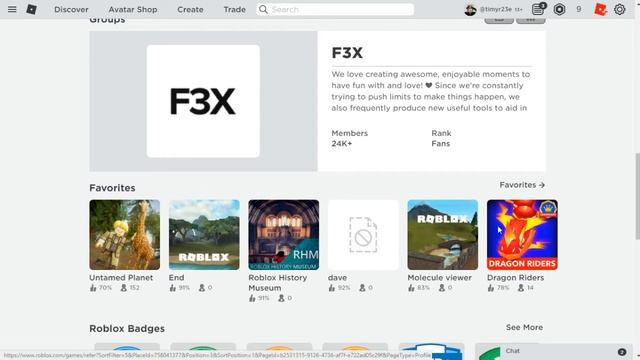Click the player count icon under Untamed Planet

pyautogui.click(x=124, y=288)
